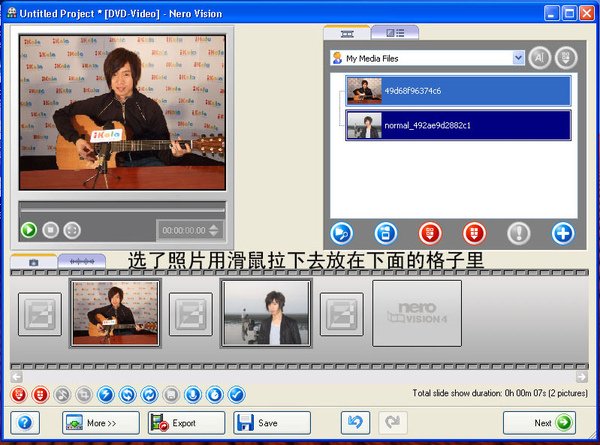Click the empty Nero Vision 4 slide slot

pos(417,313)
